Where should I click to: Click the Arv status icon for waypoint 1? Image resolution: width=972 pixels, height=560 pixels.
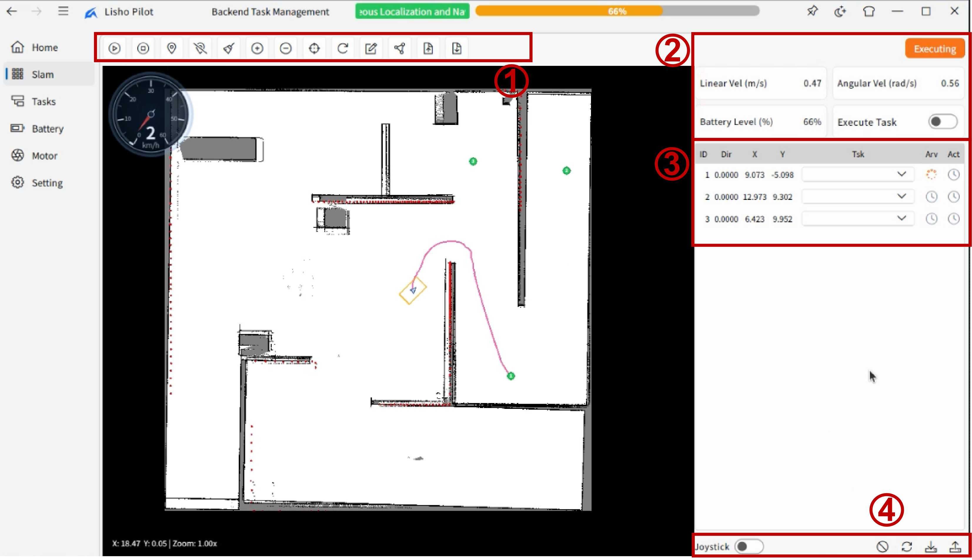point(931,175)
